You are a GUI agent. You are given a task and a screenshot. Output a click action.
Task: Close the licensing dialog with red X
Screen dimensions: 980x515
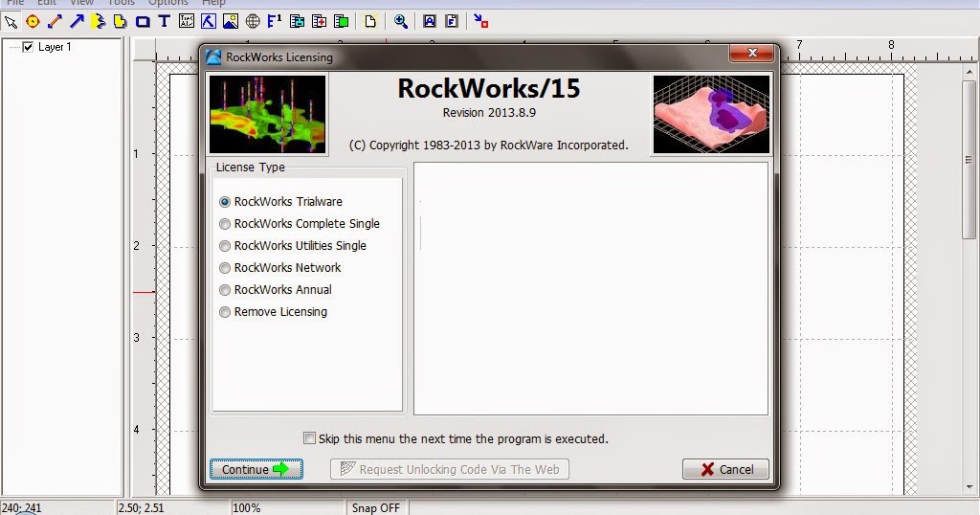752,53
